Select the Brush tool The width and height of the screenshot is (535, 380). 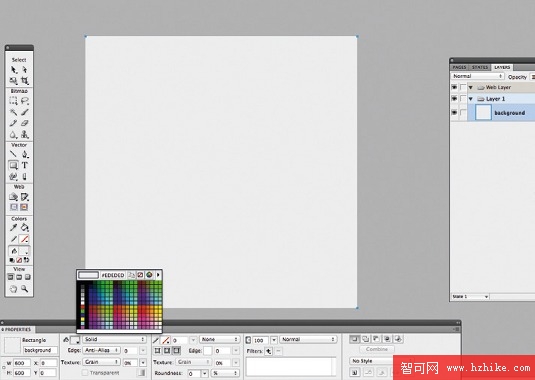25,112
